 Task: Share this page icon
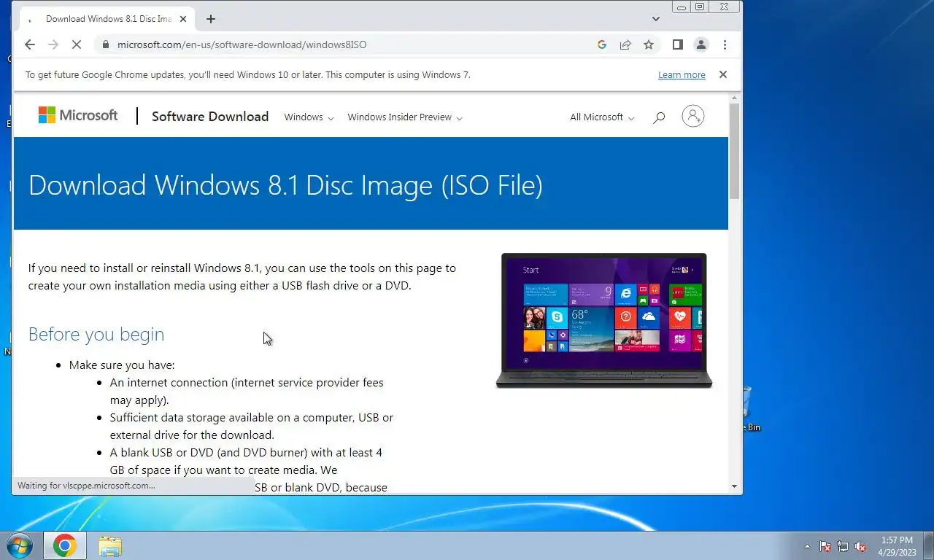click(x=625, y=44)
